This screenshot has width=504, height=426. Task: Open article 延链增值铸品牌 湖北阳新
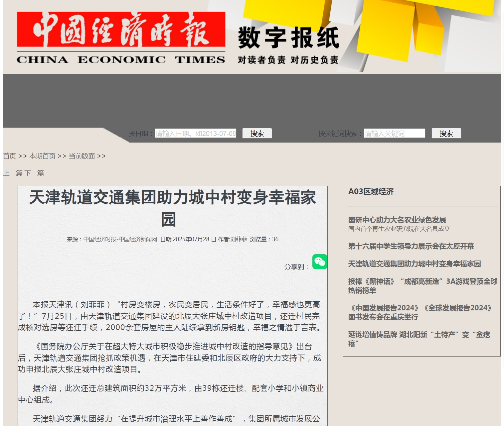click(419, 339)
